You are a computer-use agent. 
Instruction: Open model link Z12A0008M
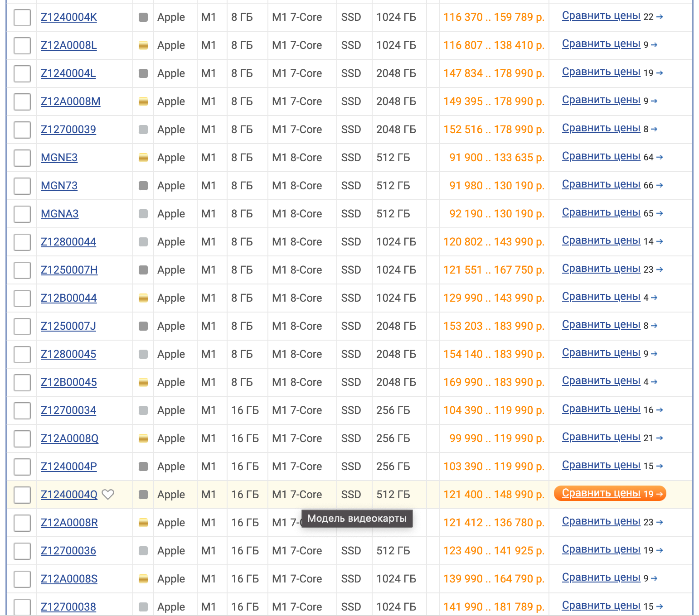tap(71, 101)
